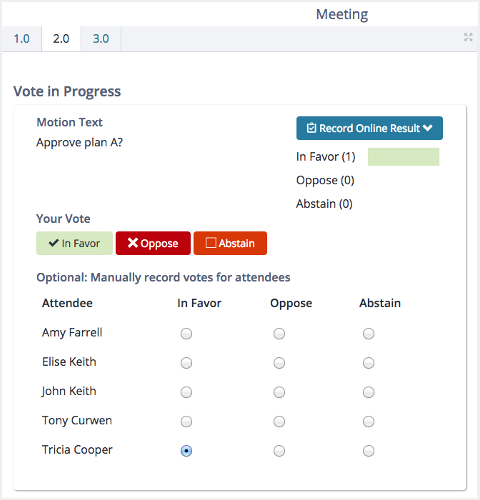
Task: Click the expand fullscreen icon
Action: (468, 37)
